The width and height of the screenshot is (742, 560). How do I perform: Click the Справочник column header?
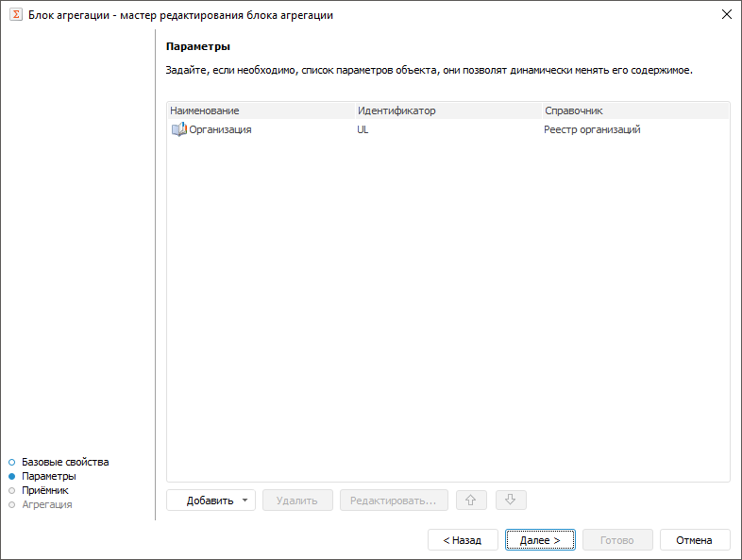point(574,110)
